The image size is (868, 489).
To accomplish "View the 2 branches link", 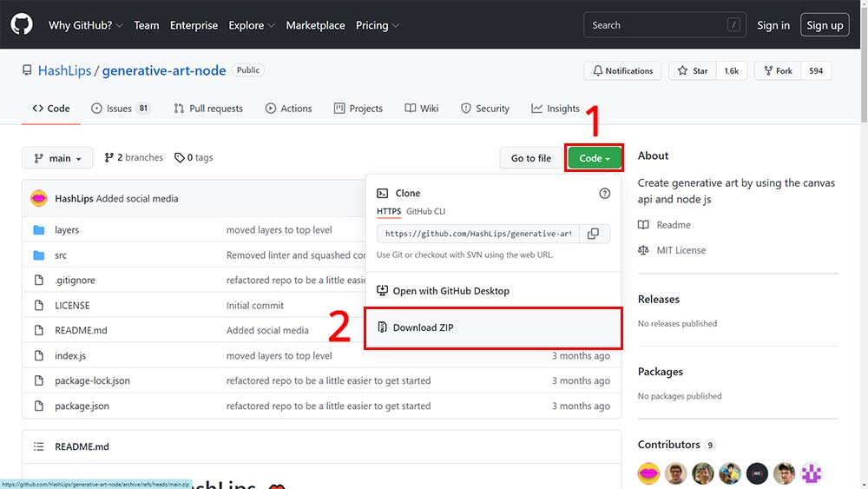I will (x=134, y=158).
